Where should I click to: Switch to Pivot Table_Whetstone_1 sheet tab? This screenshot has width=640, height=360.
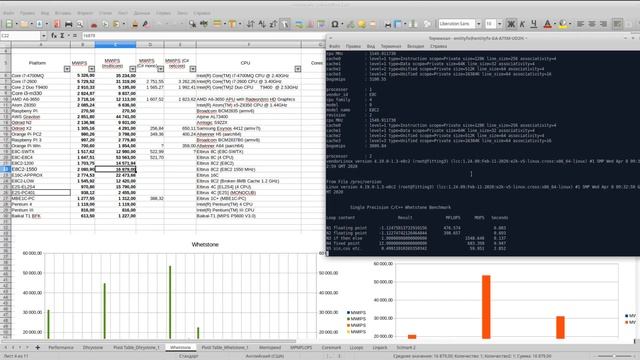point(225,347)
